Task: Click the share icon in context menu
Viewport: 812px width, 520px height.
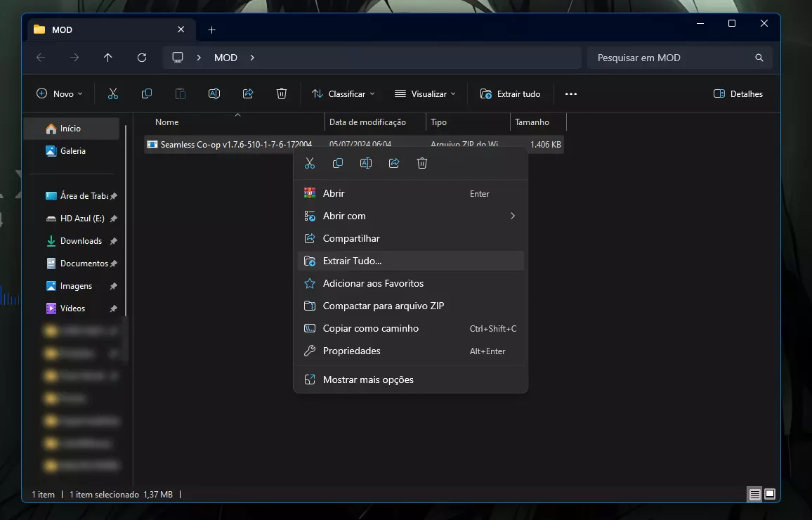Action: (x=394, y=163)
